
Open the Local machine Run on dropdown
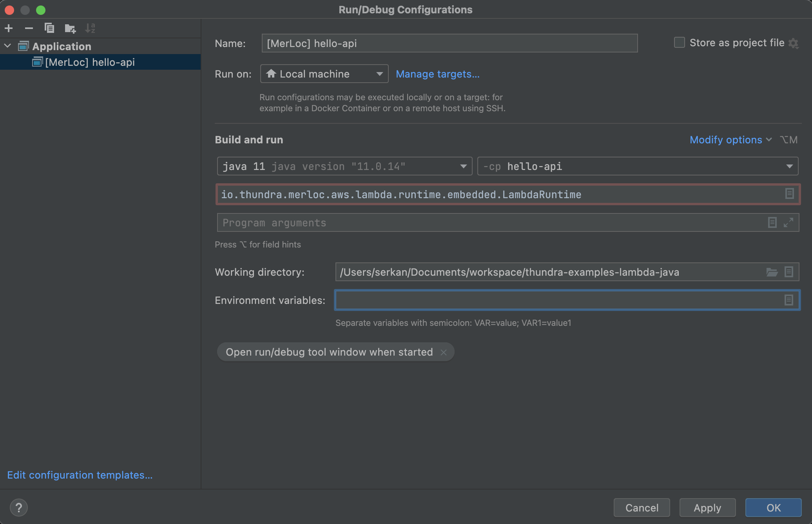pyautogui.click(x=324, y=74)
